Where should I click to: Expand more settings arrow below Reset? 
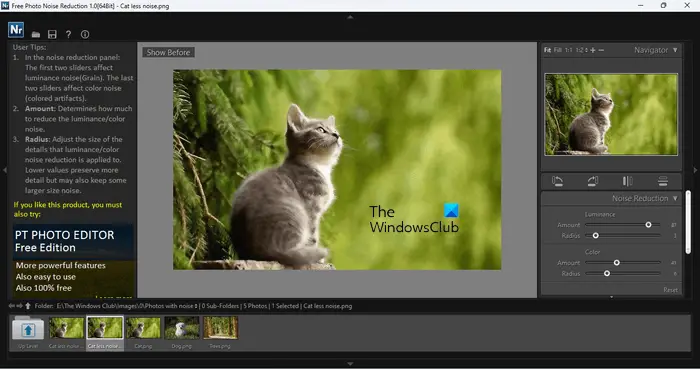(611, 297)
